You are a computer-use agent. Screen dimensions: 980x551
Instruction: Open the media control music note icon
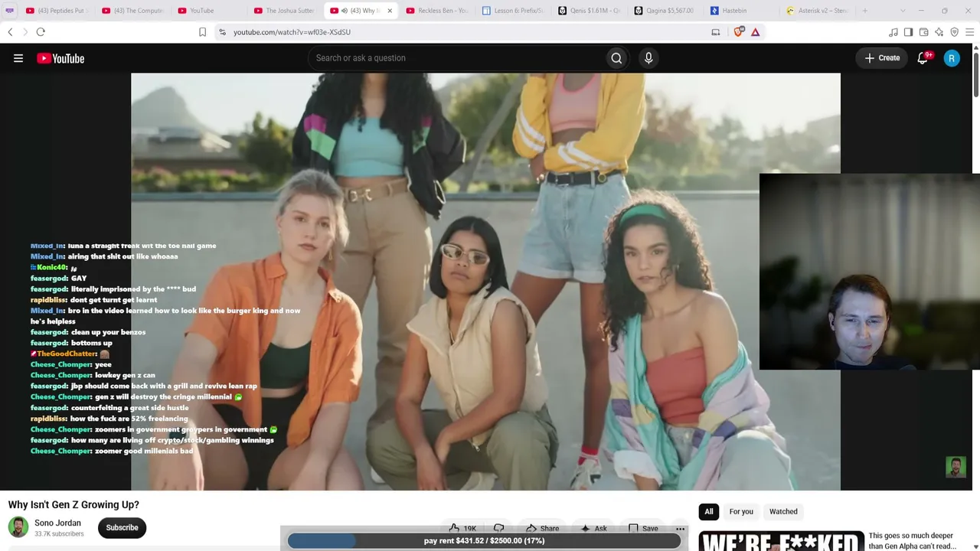point(893,32)
